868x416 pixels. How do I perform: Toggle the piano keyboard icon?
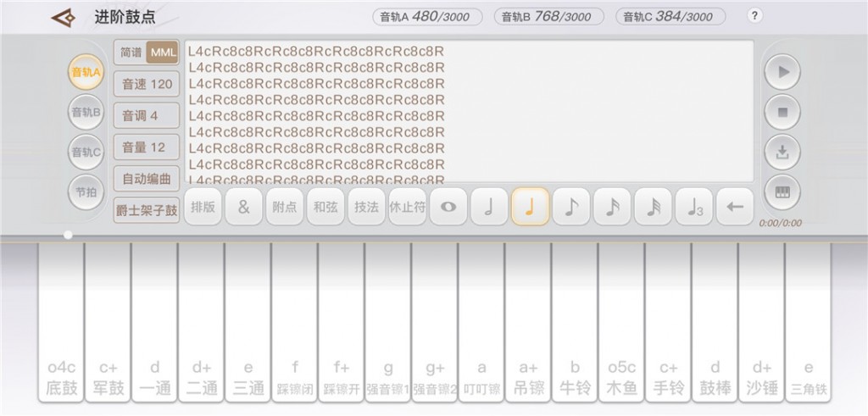click(x=782, y=192)
